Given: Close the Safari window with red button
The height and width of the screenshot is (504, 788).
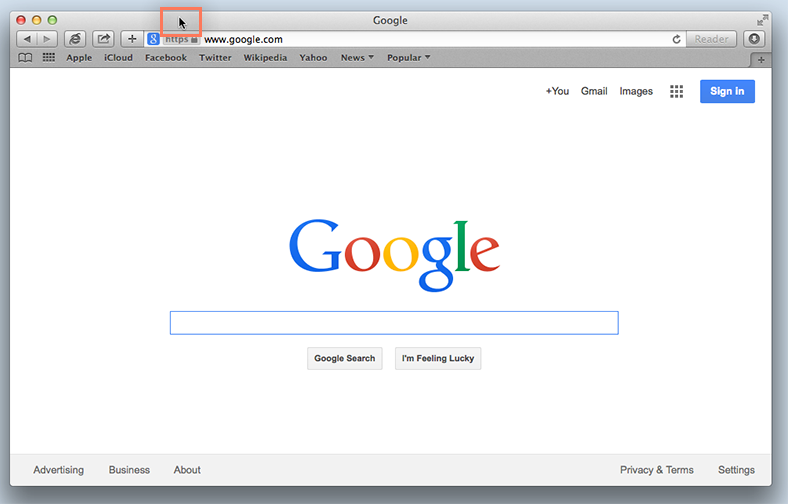Looking at the screenshot, I should pos(21,20).
